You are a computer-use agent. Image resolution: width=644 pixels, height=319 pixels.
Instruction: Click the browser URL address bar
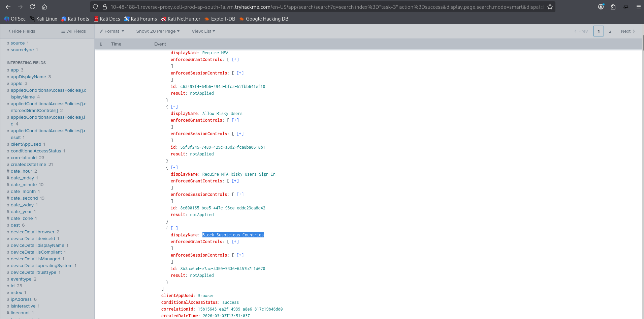pyautogui.click(x=327, y=7)
